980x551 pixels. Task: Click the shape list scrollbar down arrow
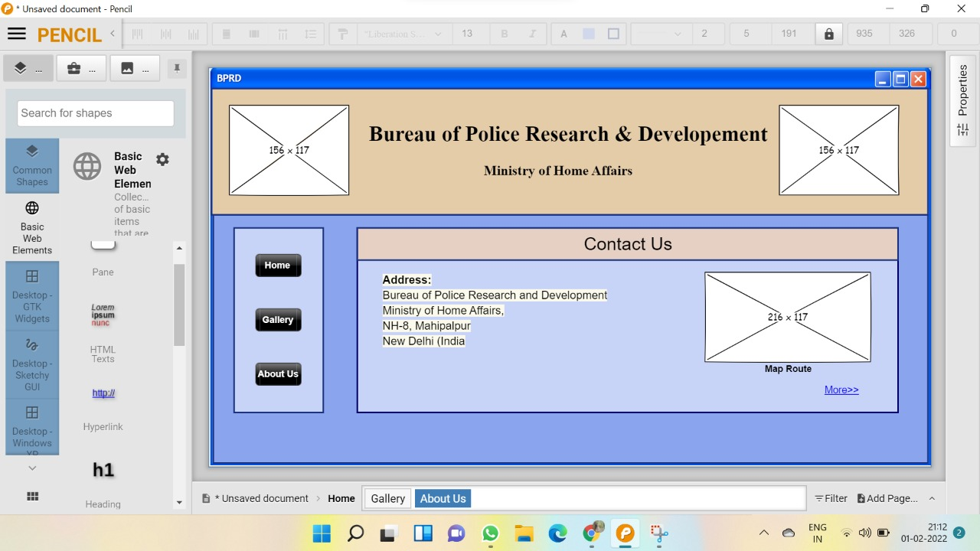[x=179, y=503]
